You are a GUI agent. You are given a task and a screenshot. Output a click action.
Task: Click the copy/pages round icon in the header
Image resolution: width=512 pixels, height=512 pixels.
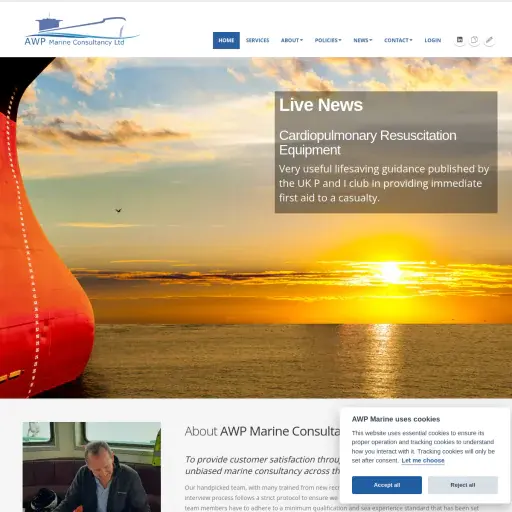tap(474, 40)
